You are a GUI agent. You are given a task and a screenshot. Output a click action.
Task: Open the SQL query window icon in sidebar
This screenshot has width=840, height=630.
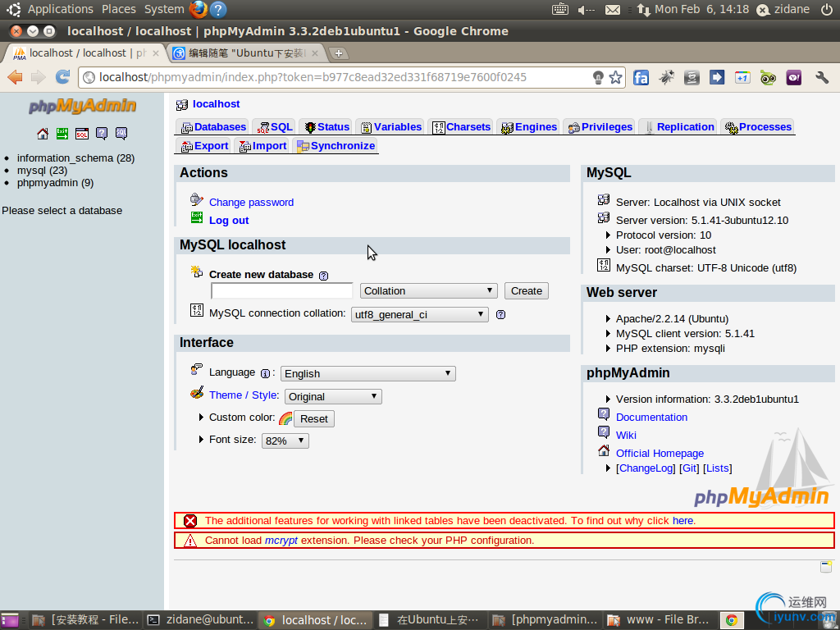tap(82, 134)
